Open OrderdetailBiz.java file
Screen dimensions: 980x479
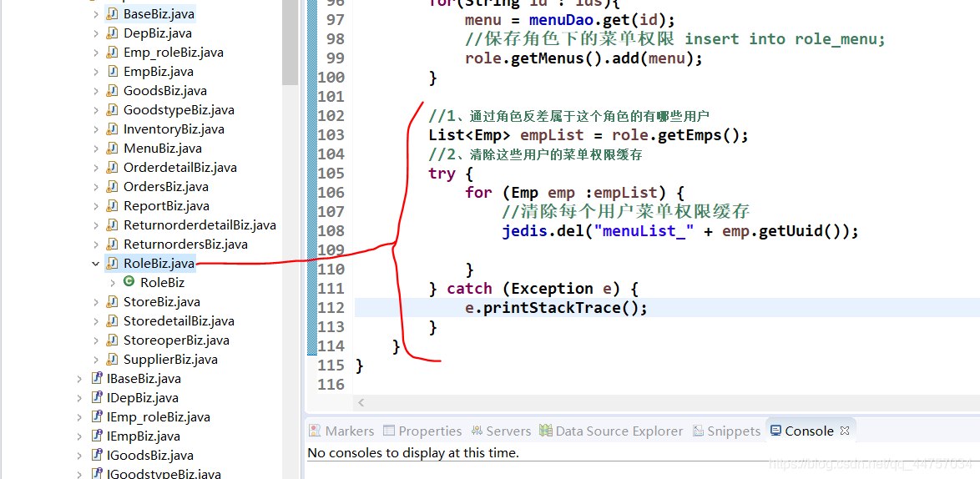pyautogui.click(x=180, y=168)
